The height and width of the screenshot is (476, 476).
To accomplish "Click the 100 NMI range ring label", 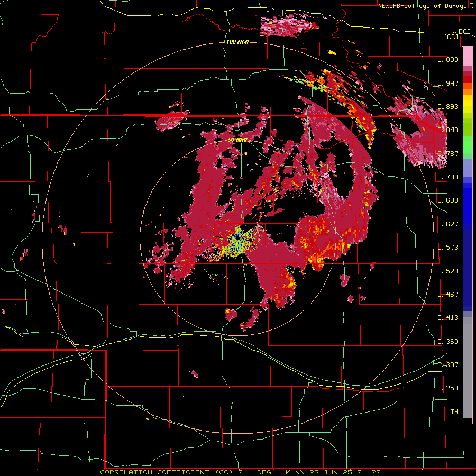I will (x=237, y=42).
